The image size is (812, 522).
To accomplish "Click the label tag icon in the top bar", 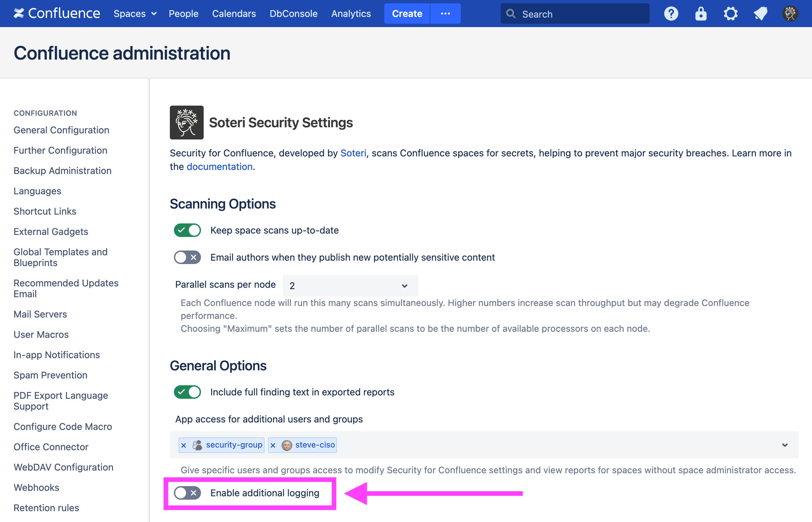I will pos(760,14).
